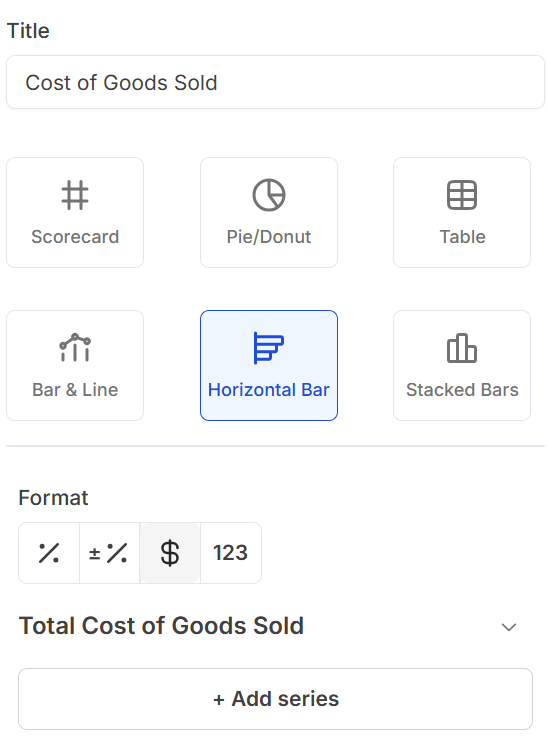Click the blue Horizontal Bar chart icon
Screen dimensions: 548x747
click(x=269, y=348)
